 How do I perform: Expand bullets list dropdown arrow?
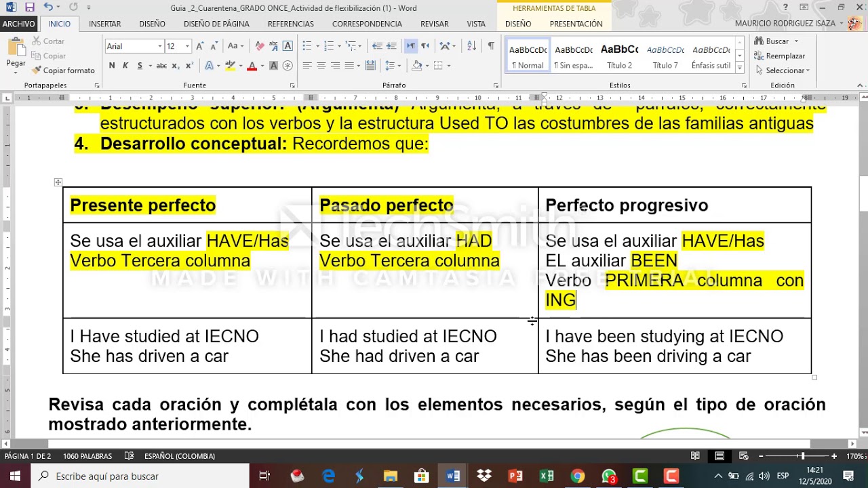(x=317, y=46)
